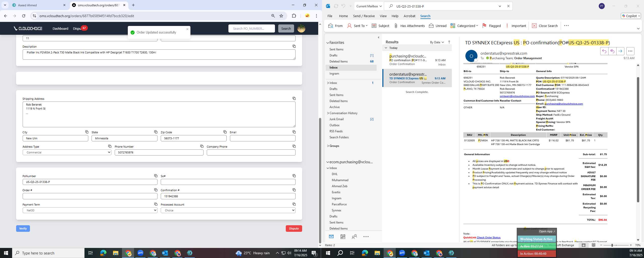Copy the Description field using its copy icon
Screen dimensions: 644x258
[294, 46]
